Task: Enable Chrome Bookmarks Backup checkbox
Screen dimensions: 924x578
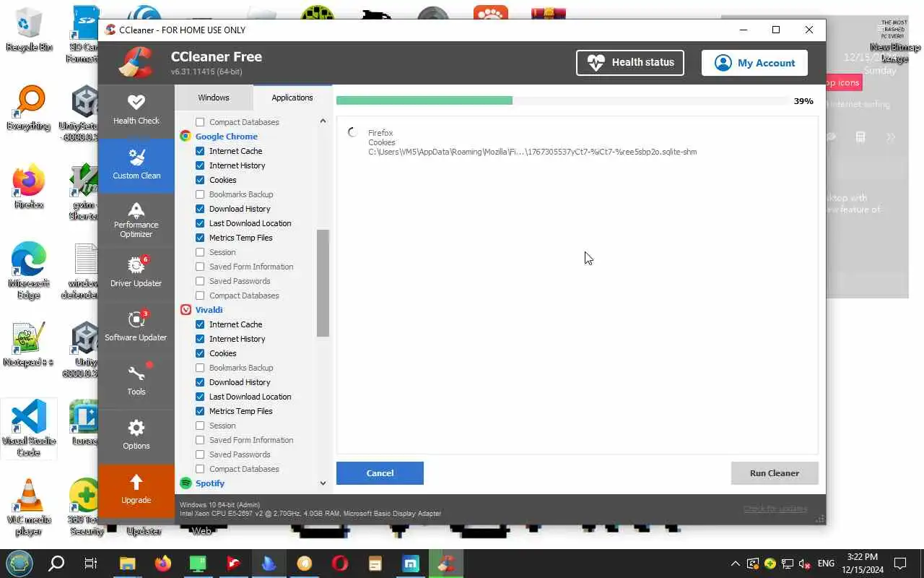Action: click(x=200, y=194)
